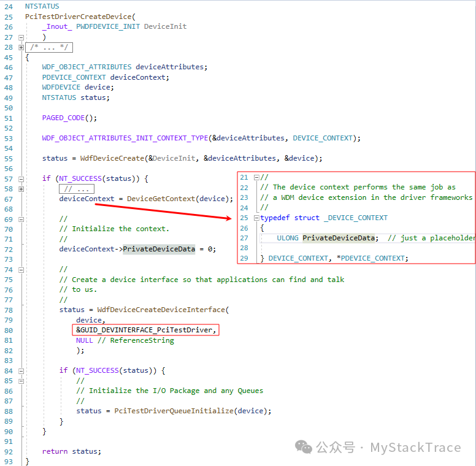Click the "Initialize the context." comment
The height and width of the screenshot is (466, 476).
(x=114, y=229)
